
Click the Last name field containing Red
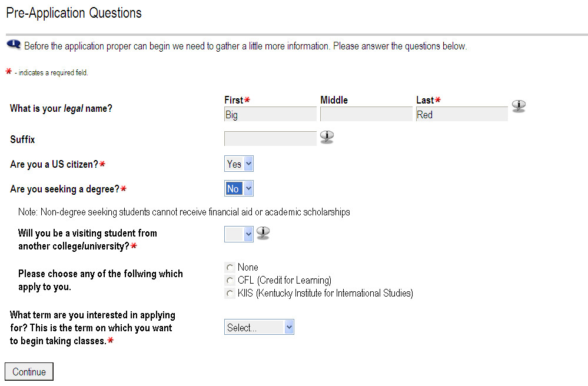click(x=461, y=115)
